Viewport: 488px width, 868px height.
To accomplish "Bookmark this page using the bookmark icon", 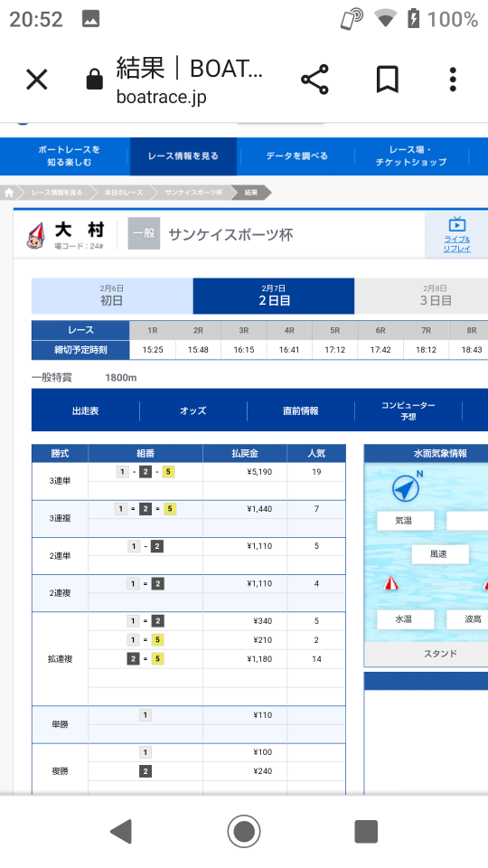I will [x=388, y=80].
